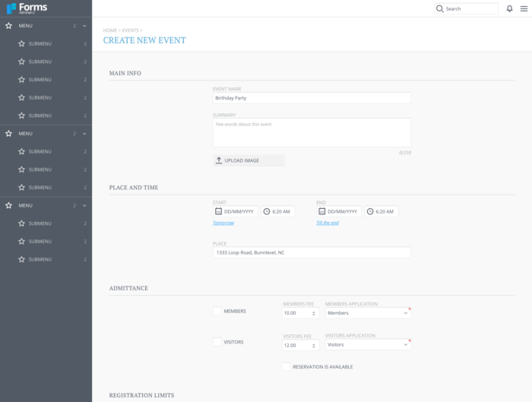The height and width of the screenshot is (402, 532).
Task: Click the Forms logo icon
Action: pos(11,8)
